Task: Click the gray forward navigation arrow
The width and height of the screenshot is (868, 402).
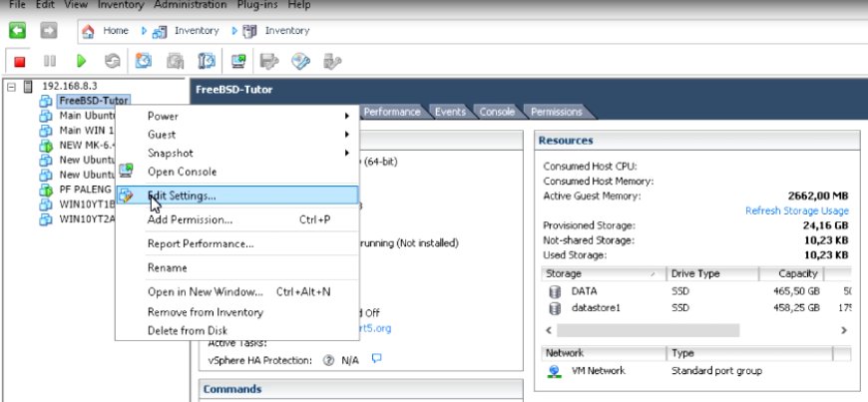Action: pos(49,31)
